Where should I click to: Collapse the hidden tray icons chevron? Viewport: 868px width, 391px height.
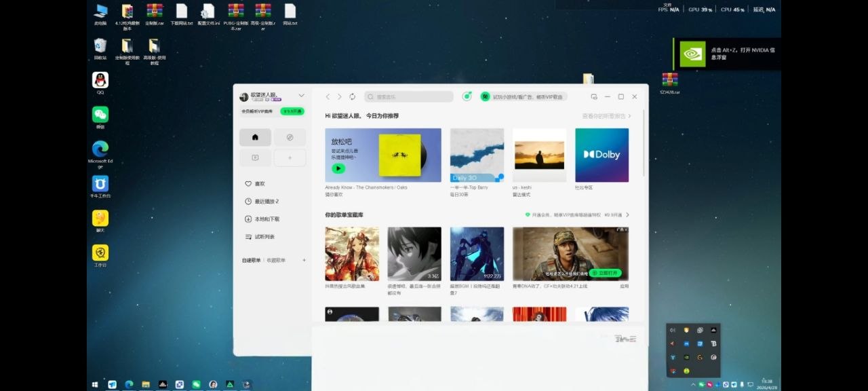coord(694,384)
